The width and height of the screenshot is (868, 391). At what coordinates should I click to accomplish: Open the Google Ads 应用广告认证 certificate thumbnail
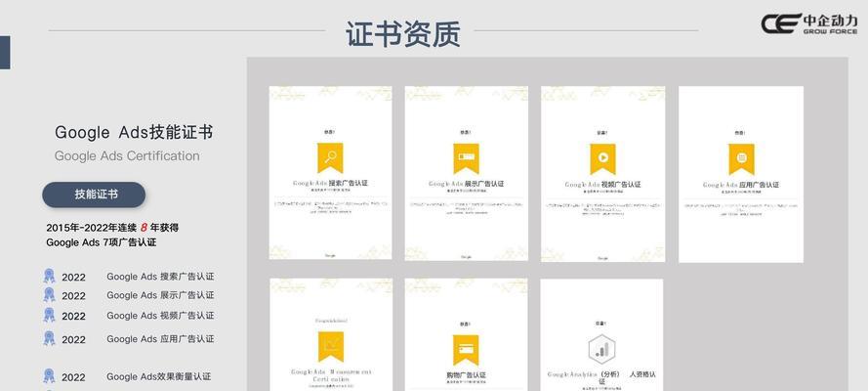click(741, 174)
